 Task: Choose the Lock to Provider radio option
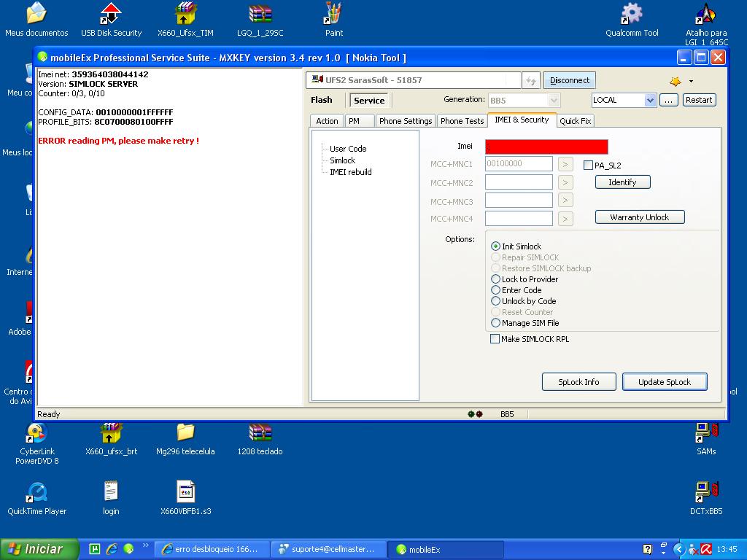[x=496, y=279]
